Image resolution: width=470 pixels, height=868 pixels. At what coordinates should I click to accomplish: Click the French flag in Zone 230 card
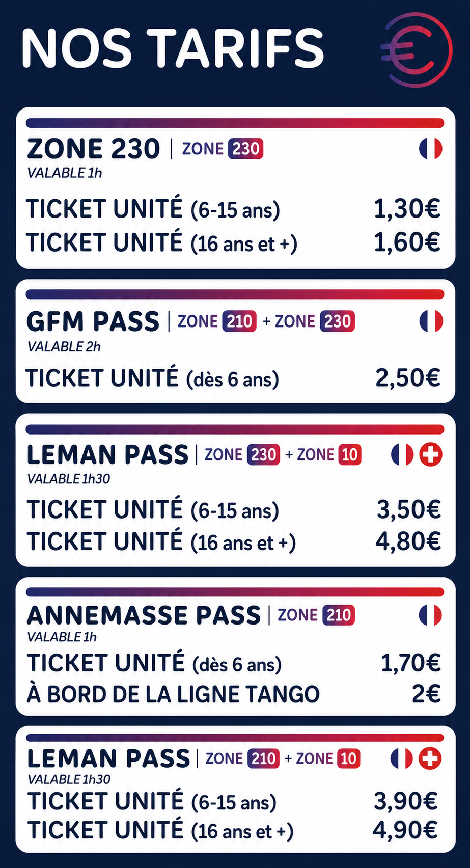point(430,149)
